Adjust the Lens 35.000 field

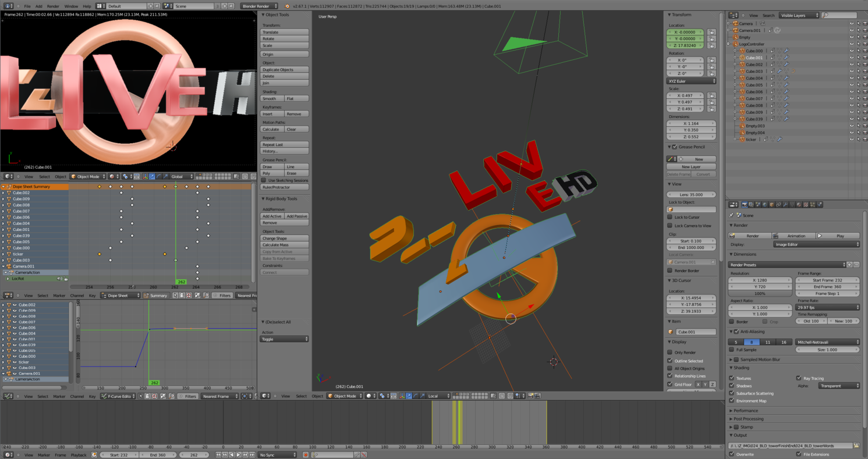691,195
